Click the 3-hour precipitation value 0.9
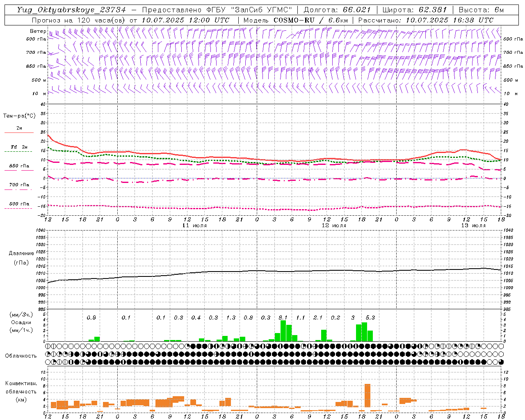The image size is (525, 420). click(x=91, y=317)
